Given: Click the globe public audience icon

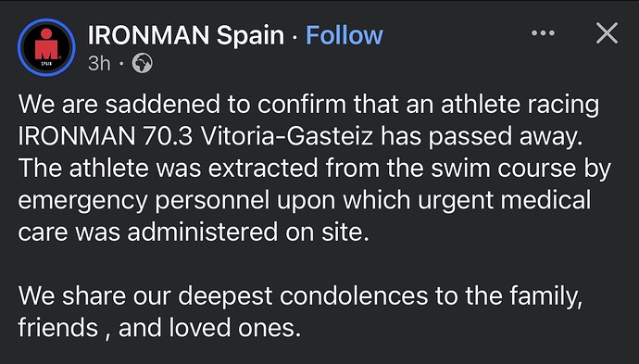Looking at the screenshot, I should point(143,63).
